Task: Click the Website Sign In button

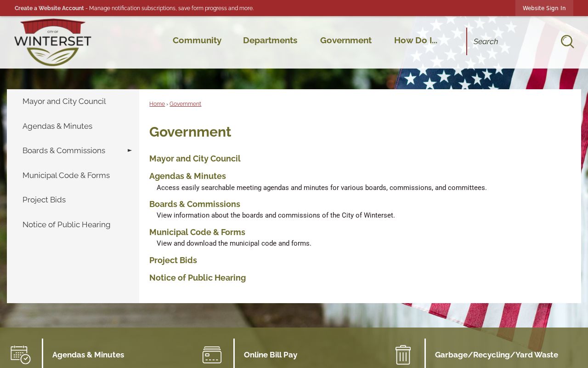Action: 544,8
